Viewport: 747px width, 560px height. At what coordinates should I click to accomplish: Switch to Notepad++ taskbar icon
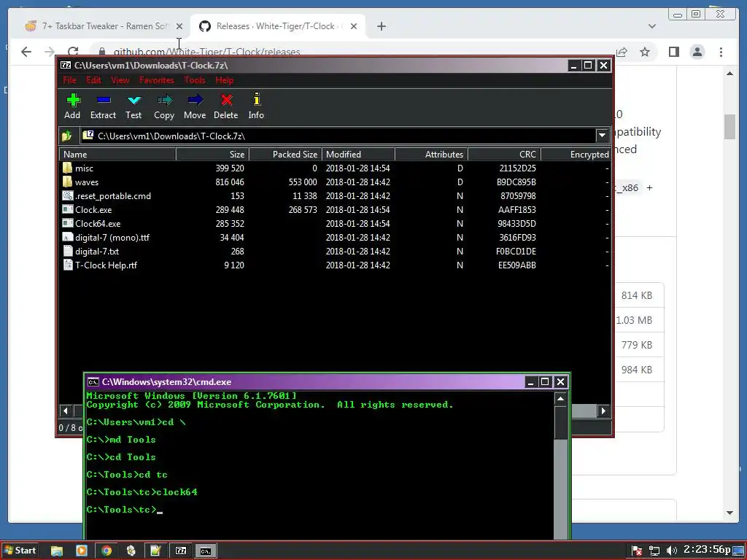155,551
